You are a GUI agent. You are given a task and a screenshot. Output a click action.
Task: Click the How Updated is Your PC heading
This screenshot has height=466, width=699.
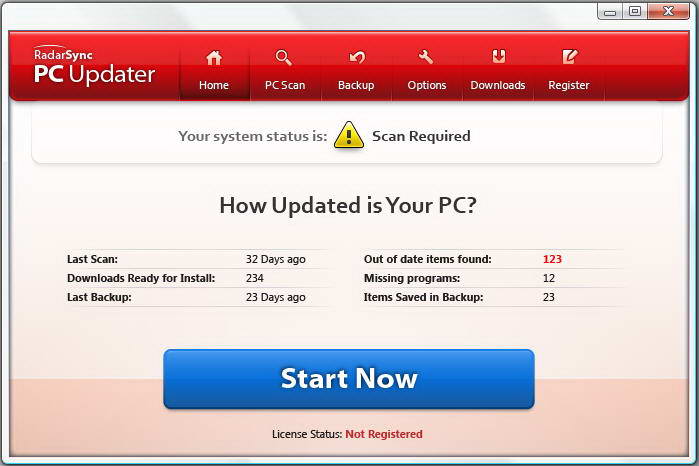[x=348, y=206]
